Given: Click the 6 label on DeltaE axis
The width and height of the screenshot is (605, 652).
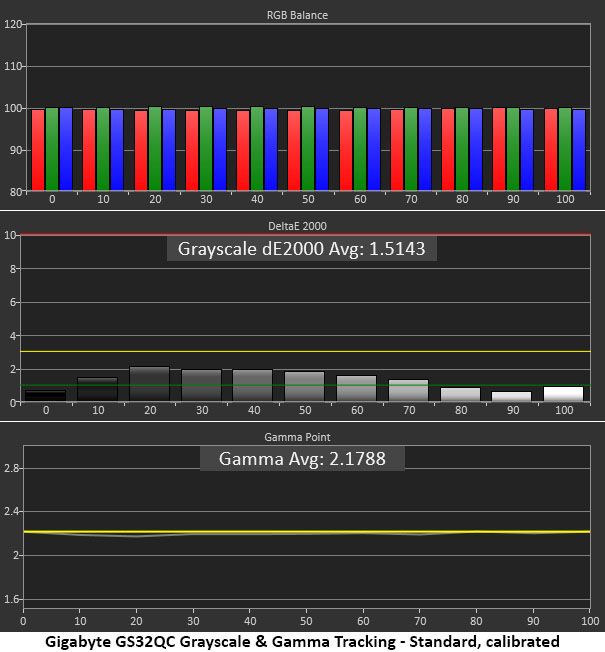Looking at the screenshot, I should pos(13,302).
